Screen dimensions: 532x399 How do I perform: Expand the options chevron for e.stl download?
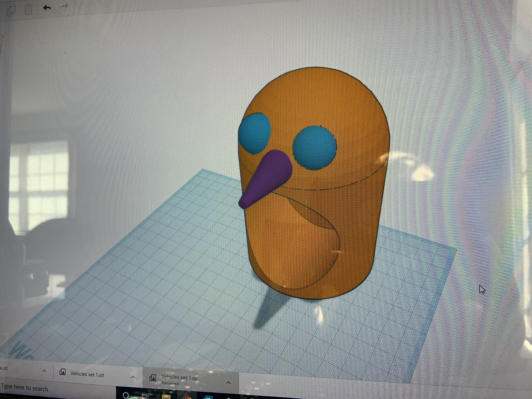coord(44,371)
